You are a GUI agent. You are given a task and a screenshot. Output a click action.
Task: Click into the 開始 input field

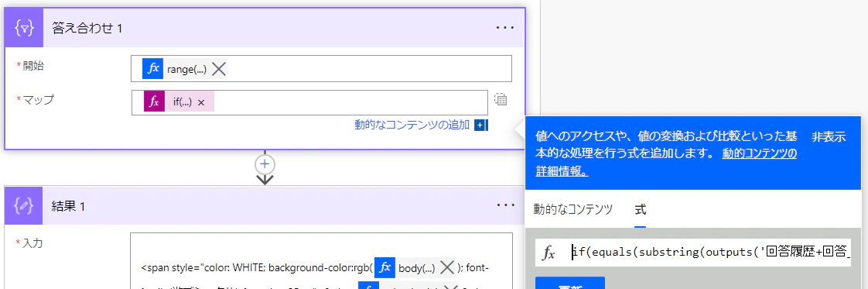pos(322,69)
